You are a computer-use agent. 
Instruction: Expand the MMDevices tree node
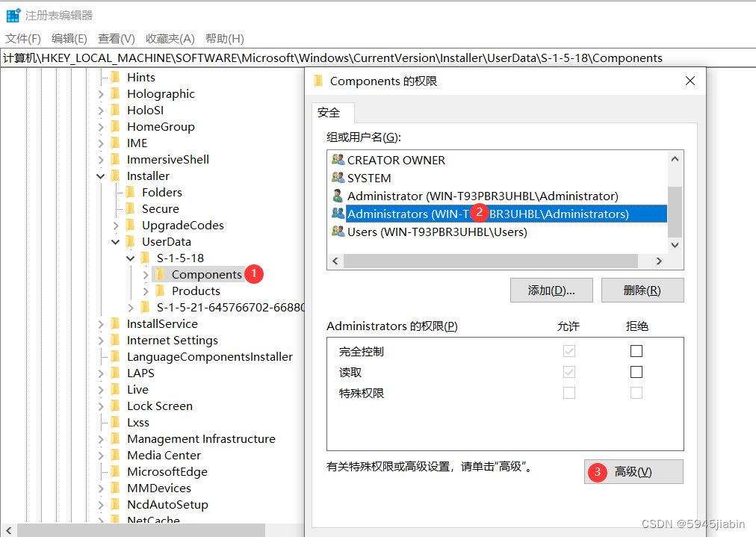tap(100, 488)
